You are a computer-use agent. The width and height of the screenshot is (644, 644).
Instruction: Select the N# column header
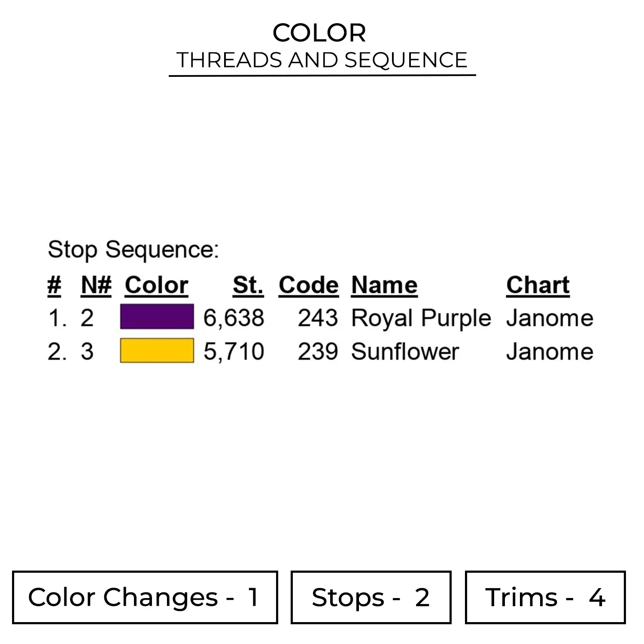point(96,285)
